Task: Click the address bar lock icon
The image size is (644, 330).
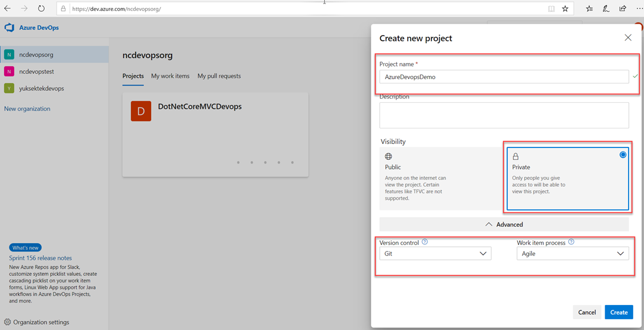Action: (x=63, y=8)
